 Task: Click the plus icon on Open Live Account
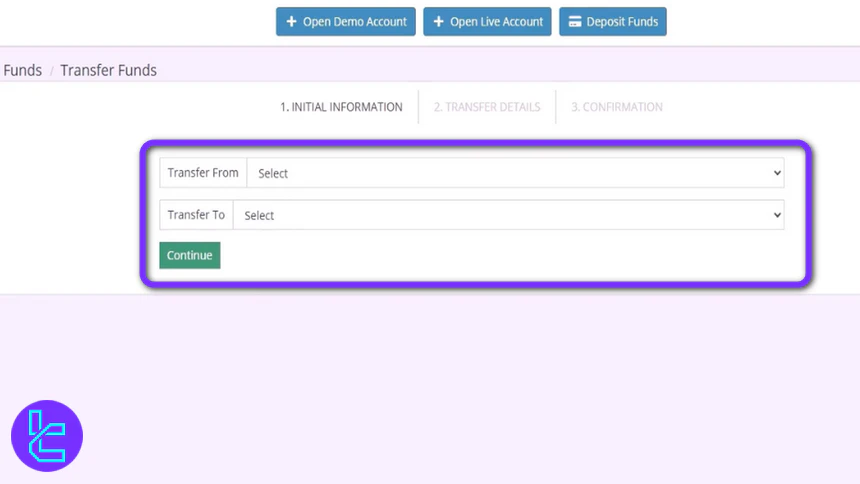pyautogui.click(x=438, y=22)
